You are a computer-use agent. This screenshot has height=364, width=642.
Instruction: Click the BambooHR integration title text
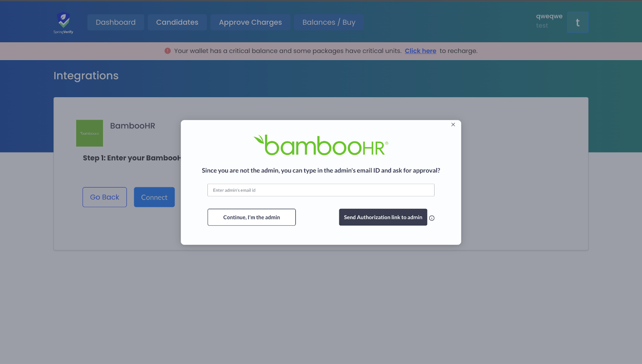(x=133, y=126)
